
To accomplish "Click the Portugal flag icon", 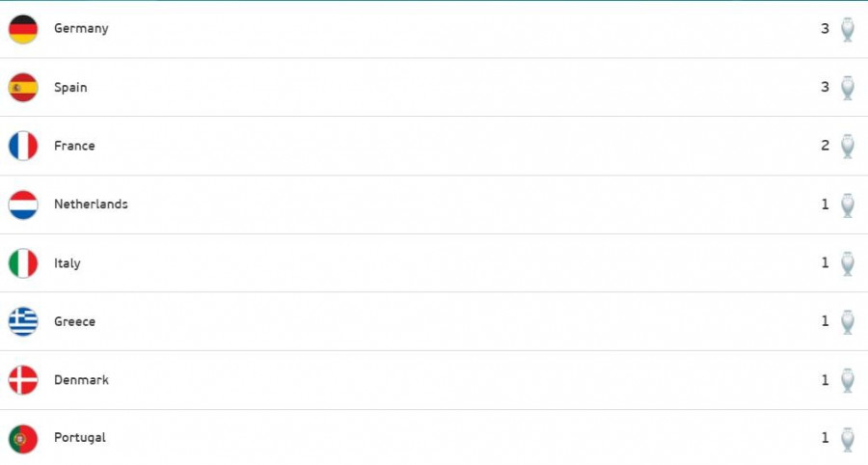I will click(x=23, y=439).
